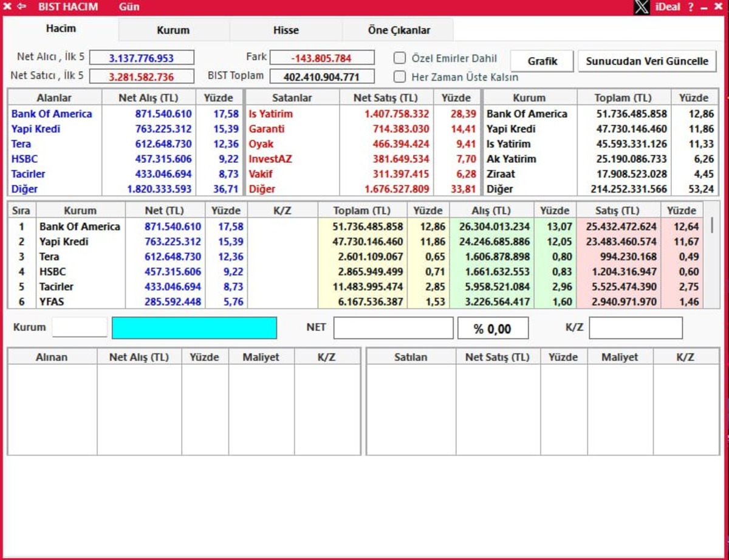Click the cyan institution name field
The height and width of the screenshot is (560, 729).
click(194, 327)
